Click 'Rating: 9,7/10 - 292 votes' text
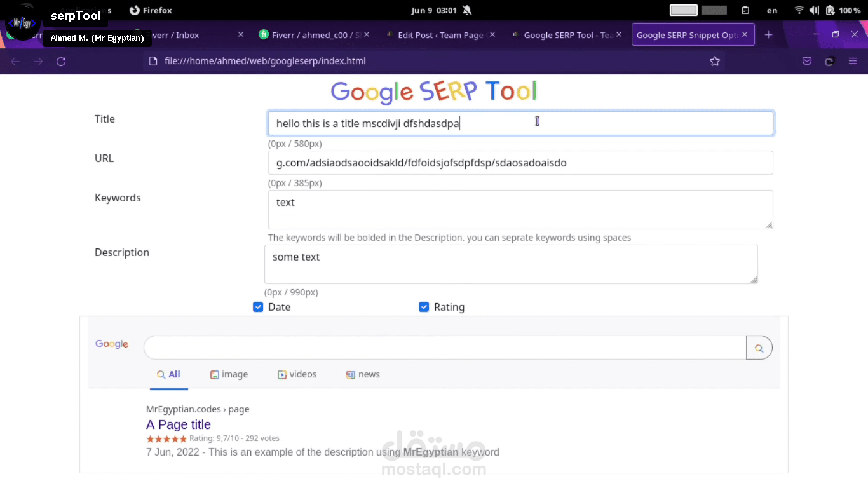The height and width of the screenshot is (488, 868). click(234, 438)
